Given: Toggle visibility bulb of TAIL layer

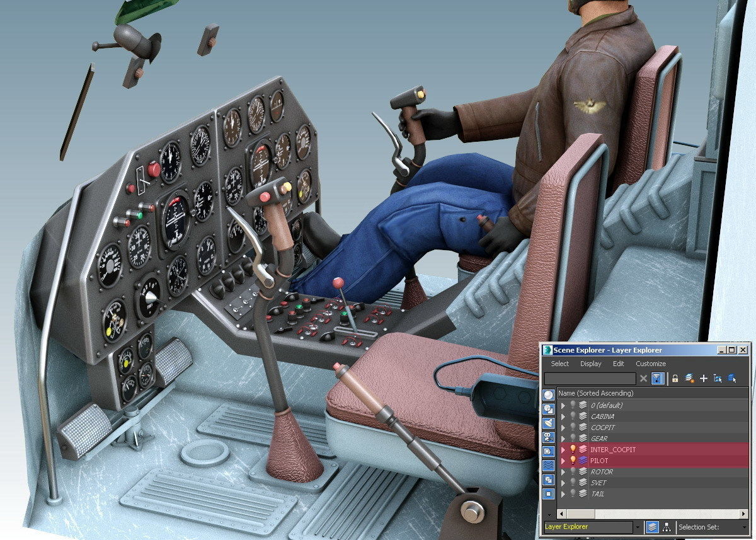Looking at the screenshot, I should point(573,494).
